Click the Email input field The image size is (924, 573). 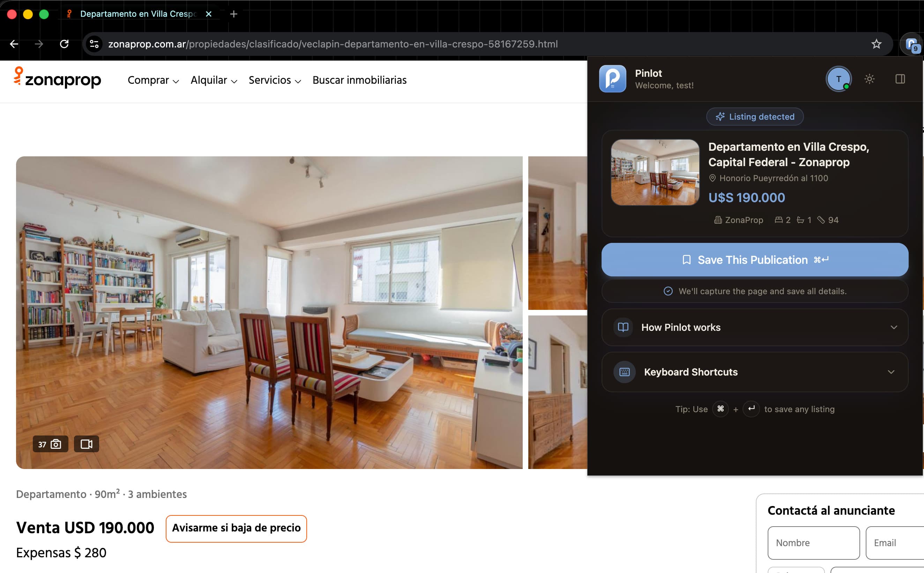click(x=895, y=543)
